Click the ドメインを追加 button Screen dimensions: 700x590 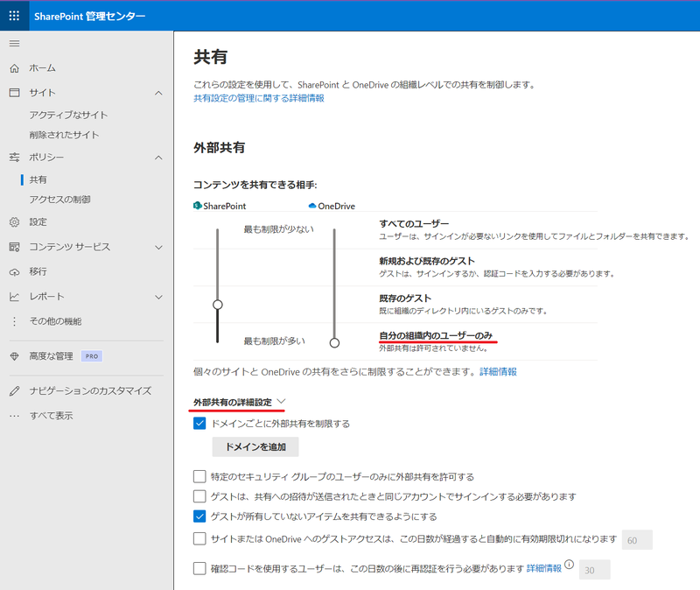(x=255, y=446)
